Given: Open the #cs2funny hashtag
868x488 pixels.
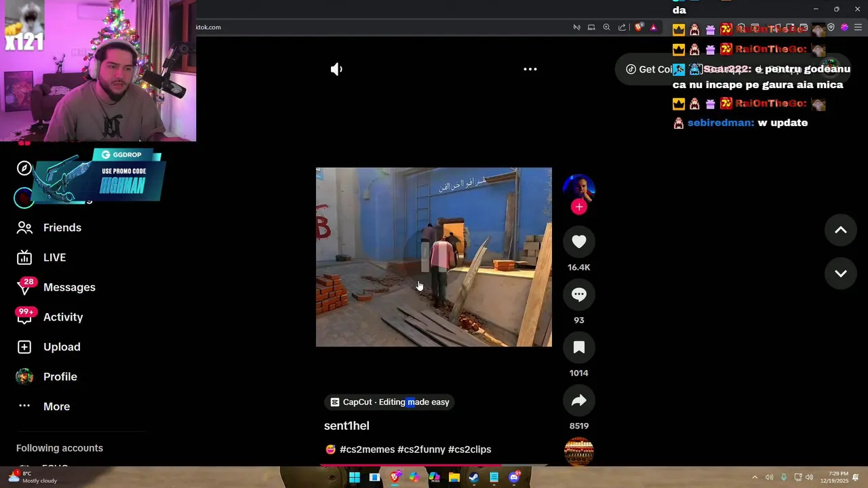Looking at the screenshot, I should [421, 449].
